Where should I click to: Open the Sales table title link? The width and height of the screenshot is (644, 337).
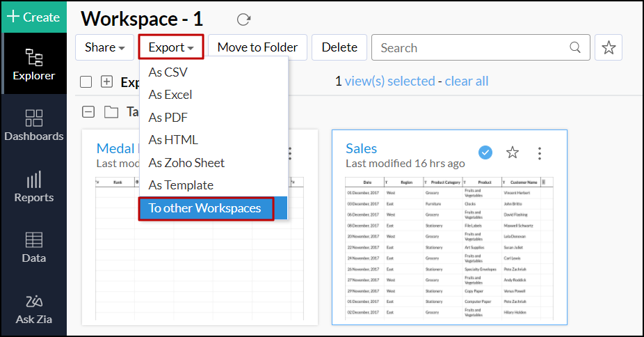[x=362, y=148]
